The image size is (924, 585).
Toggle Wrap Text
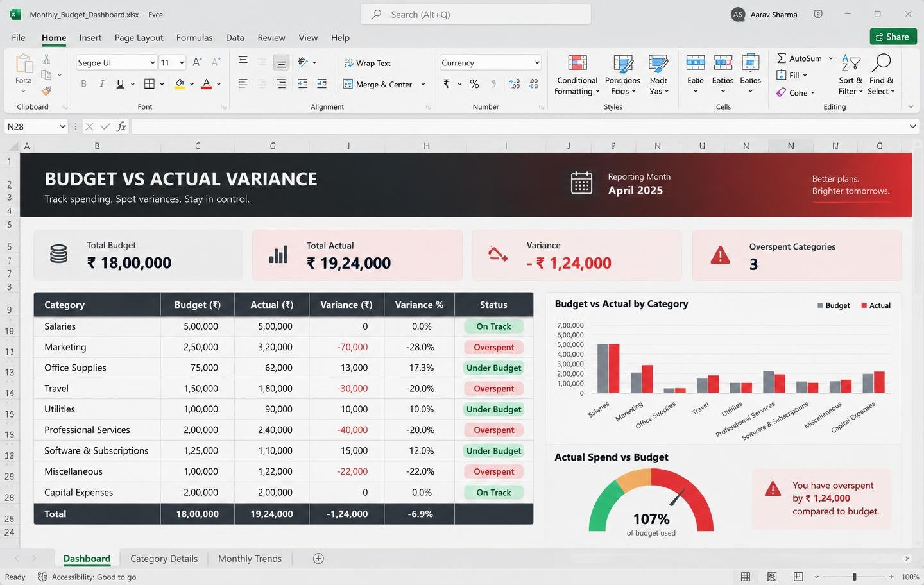[x=367, y=63]
